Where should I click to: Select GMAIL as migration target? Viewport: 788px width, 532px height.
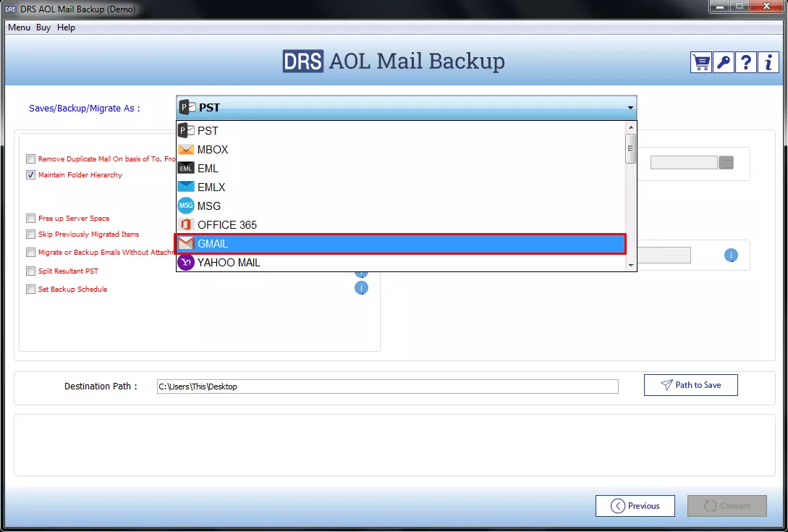coord(401,244)
